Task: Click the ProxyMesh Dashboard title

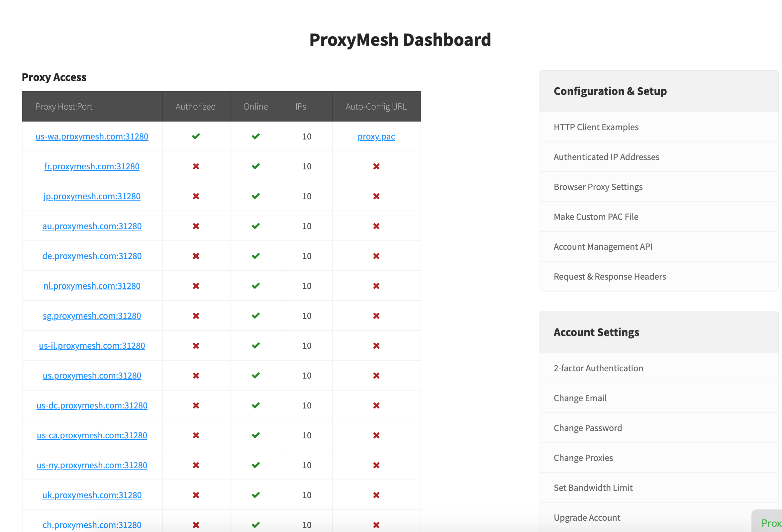Action: pos(400,40)
